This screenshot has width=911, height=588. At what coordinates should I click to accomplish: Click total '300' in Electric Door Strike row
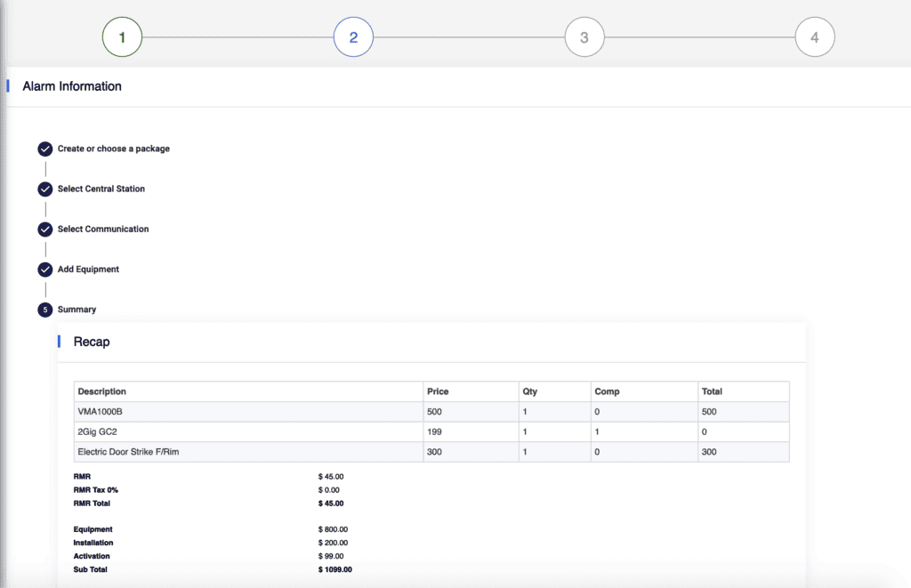tap(743, 452)
